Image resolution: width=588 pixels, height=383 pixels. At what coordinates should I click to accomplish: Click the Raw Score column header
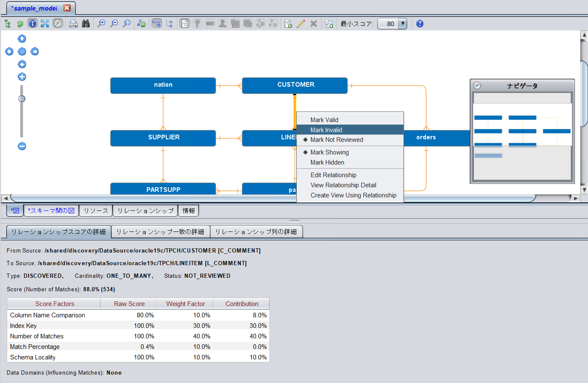[129, 304]
